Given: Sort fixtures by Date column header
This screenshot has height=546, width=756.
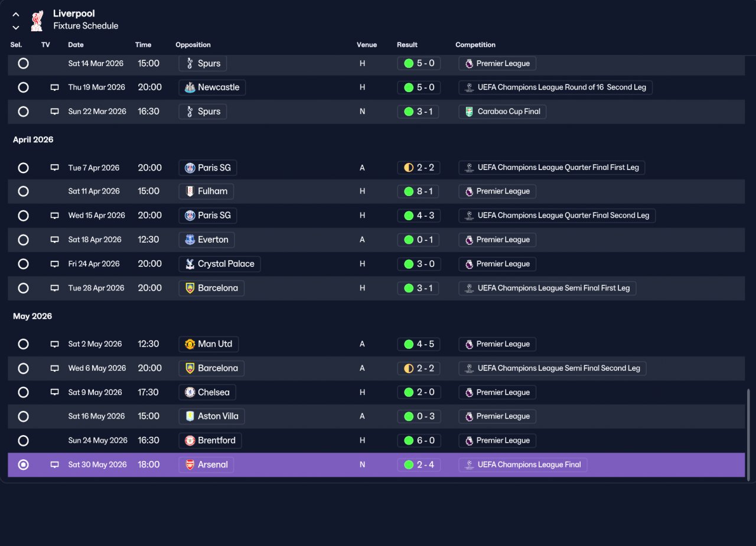Looking at the screenshot, I should coord(76,45).
